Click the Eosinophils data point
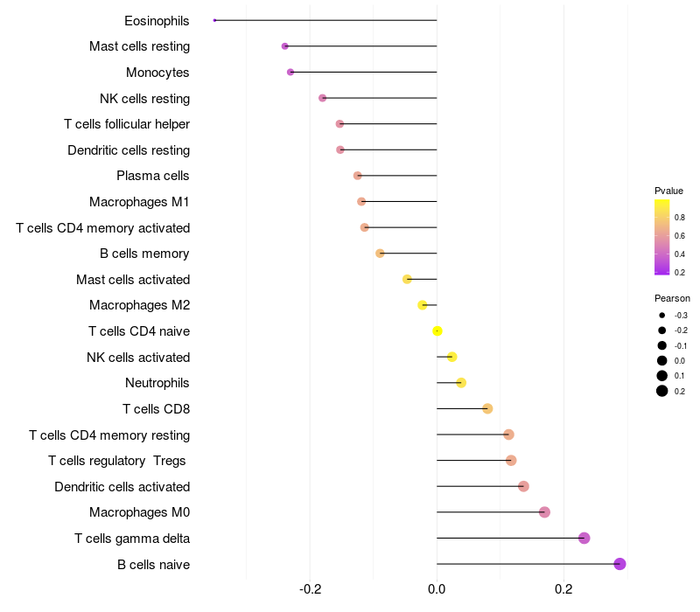The height and width of the screenshot is (612, 700). click(214, 20)
